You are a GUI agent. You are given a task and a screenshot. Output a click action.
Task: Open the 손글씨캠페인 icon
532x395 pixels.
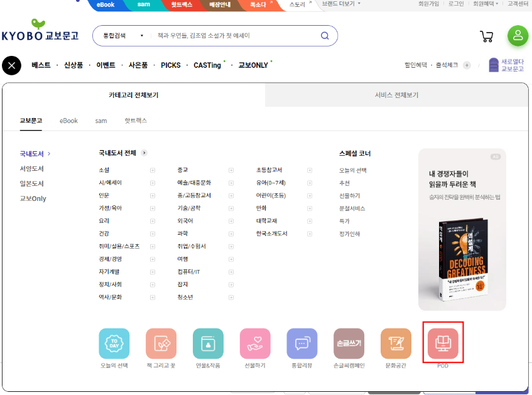click(x=349, y=344)
